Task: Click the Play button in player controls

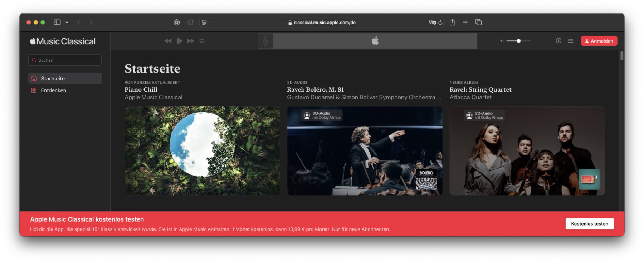Action: pyautogui.click(x=180, y=41)
